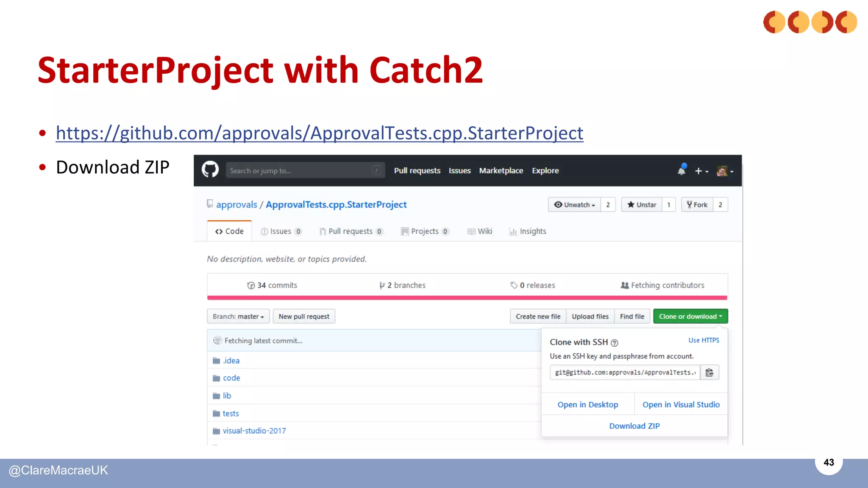This screenshot has width=868, height=488.
Task: Click the Unstar button
Action: tap(642, 205)
